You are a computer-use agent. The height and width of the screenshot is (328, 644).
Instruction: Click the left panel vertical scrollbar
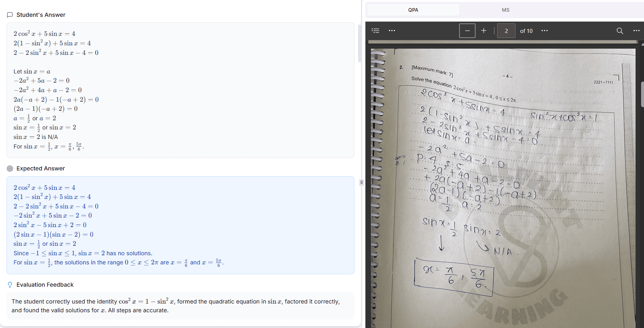(360, 44)
